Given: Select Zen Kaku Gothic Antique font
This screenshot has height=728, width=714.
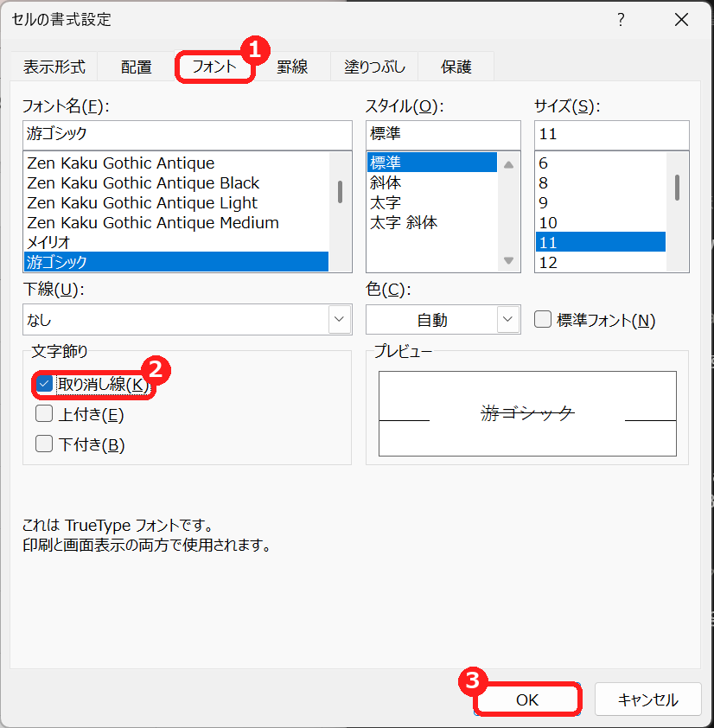Looking at the screenshot, I should (176, 163).
